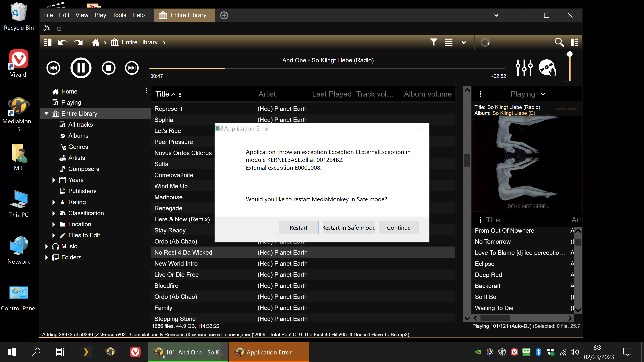Open the Playing panel dropdown arrow

tap(543, 94)
